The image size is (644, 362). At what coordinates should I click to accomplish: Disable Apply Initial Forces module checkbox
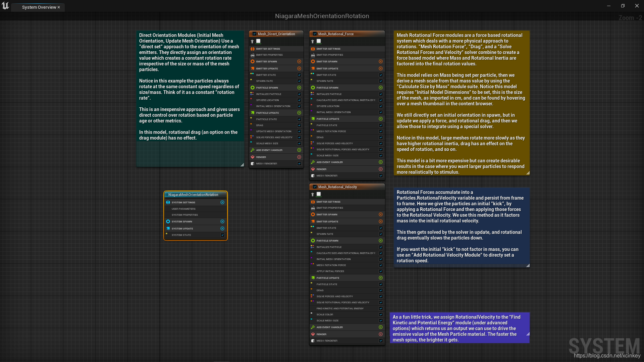381,271
